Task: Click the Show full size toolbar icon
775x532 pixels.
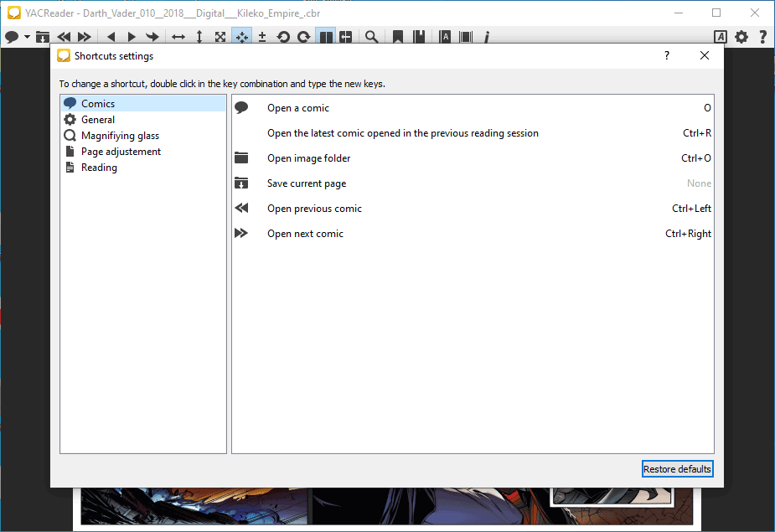Action: [220, 37]
